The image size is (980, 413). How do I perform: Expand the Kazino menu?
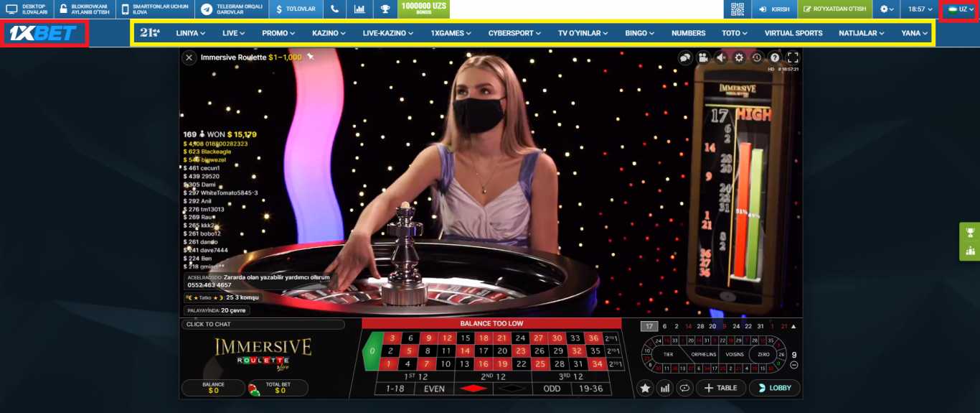click(x=329, y=33)
